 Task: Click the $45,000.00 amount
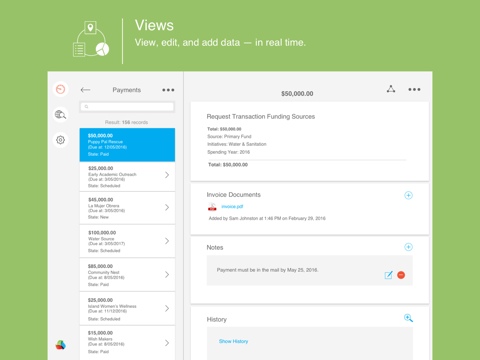click(x=101, y=200)
